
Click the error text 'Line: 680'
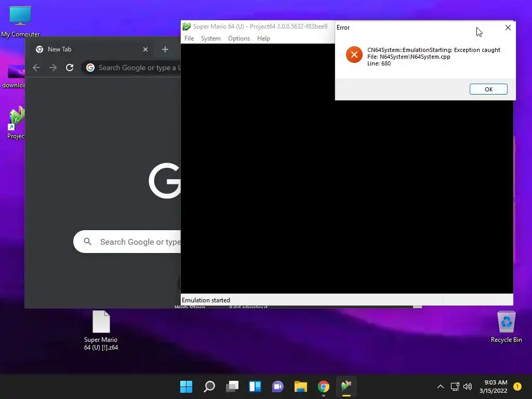[379, 63]
